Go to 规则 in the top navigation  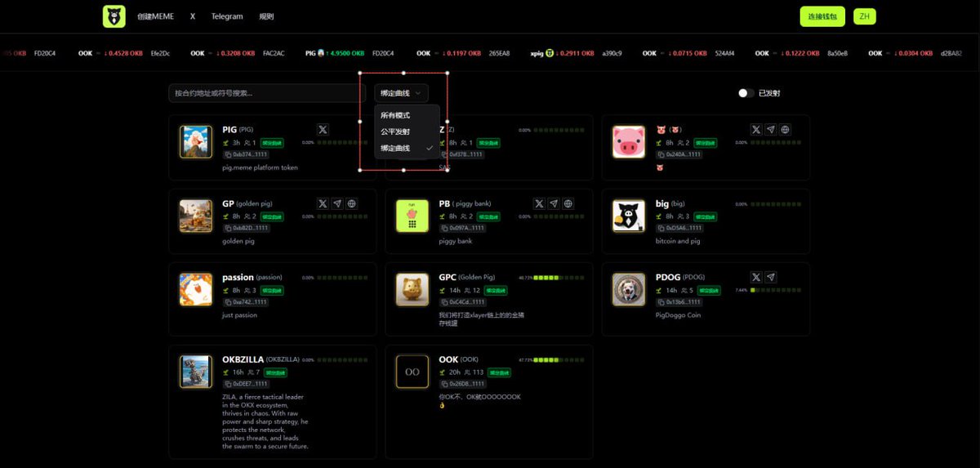coord(266,16)
